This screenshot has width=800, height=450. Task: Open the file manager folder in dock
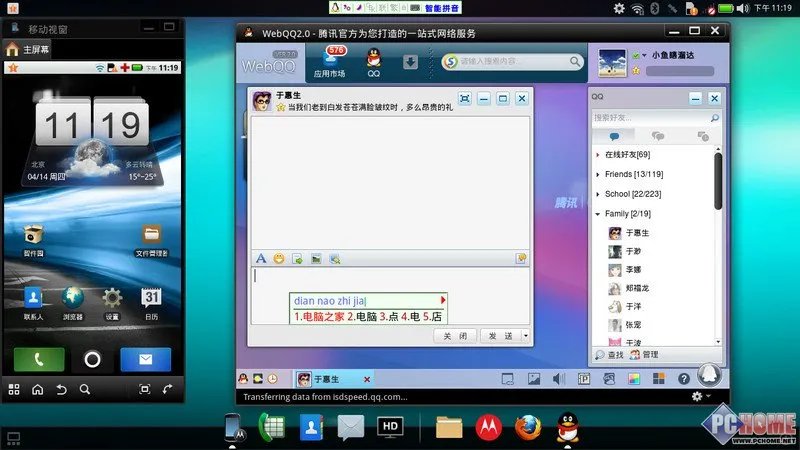coord(449,427)
